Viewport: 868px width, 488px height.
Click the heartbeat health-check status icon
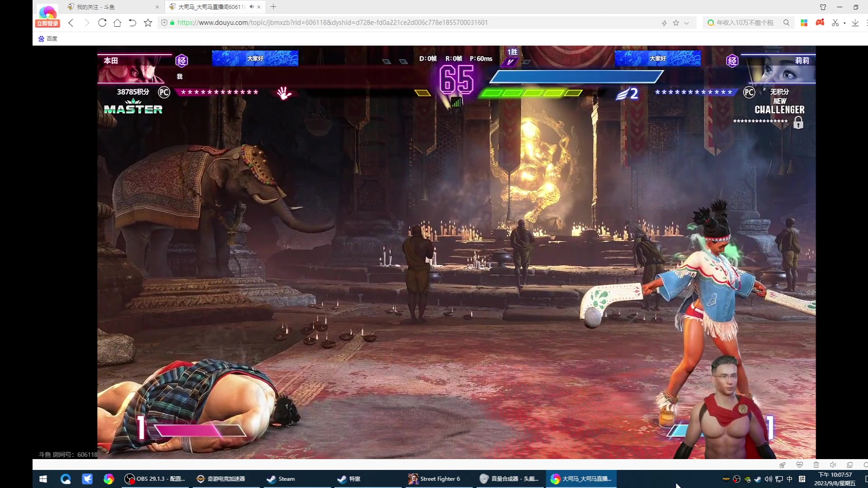pos(799,465)
